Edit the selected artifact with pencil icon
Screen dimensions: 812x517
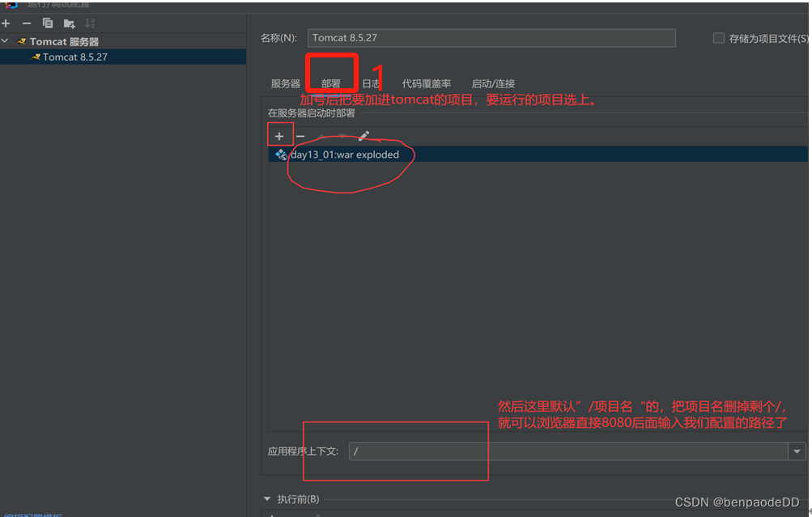tap(364, 136)
